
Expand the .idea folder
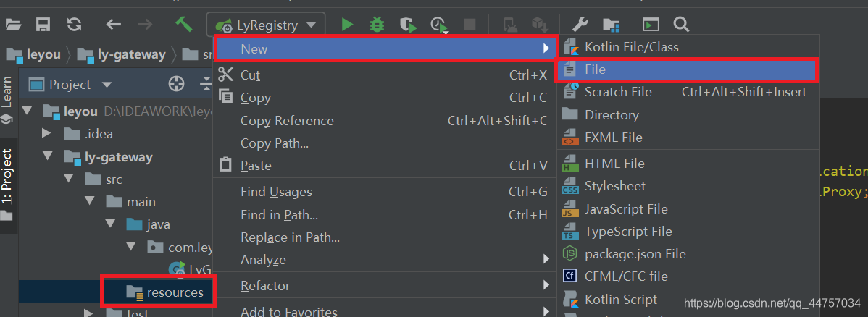47,133
